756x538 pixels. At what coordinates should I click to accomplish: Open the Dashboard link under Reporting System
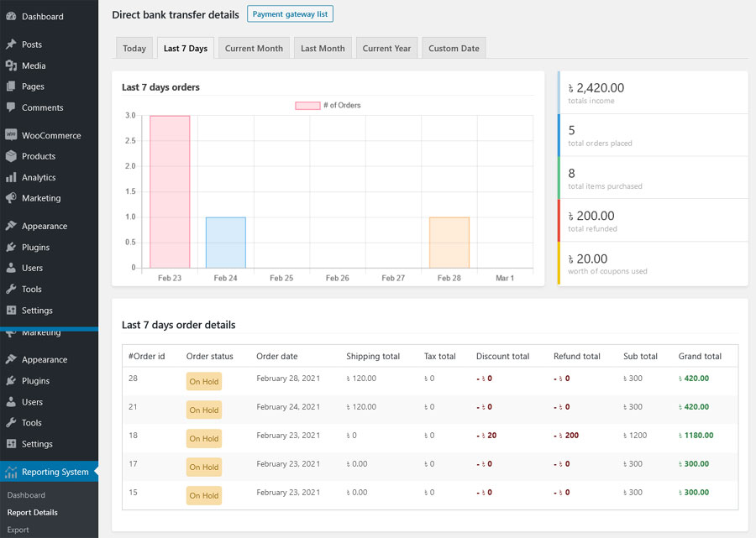[26, 494]
